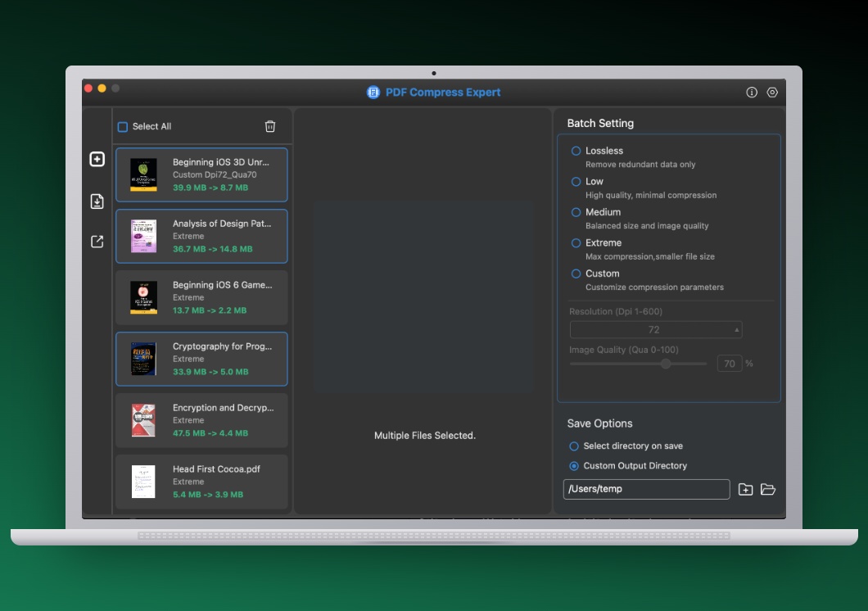Click the Image Quality slider handle

(666, 364)
